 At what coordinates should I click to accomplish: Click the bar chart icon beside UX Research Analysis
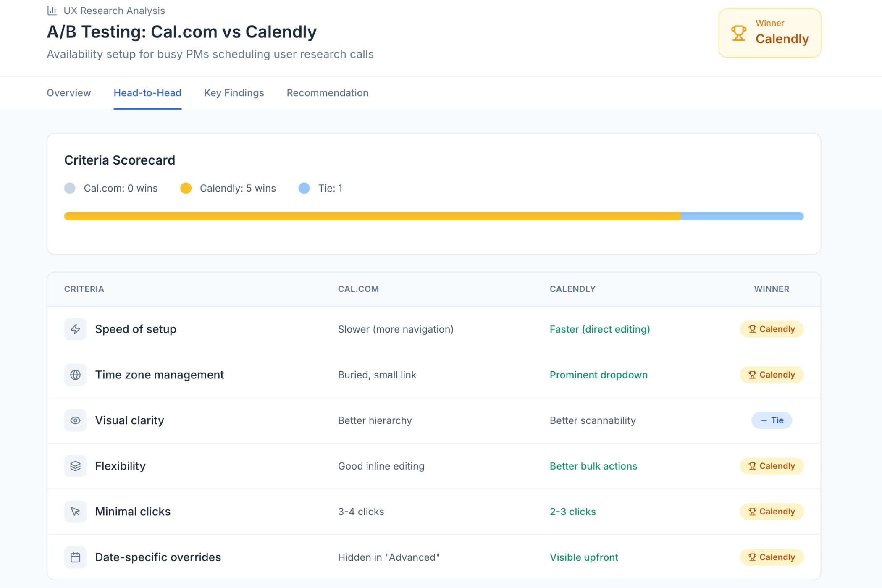coord(52,10)
